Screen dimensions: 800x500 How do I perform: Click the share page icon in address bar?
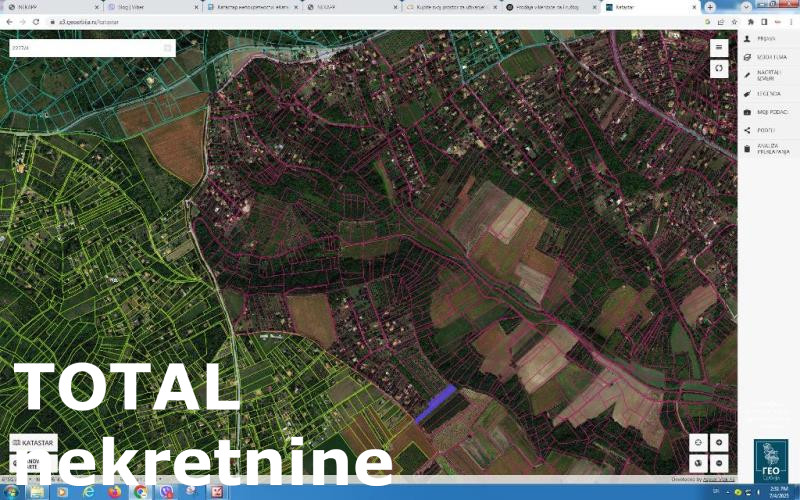(x=721, y=22)
